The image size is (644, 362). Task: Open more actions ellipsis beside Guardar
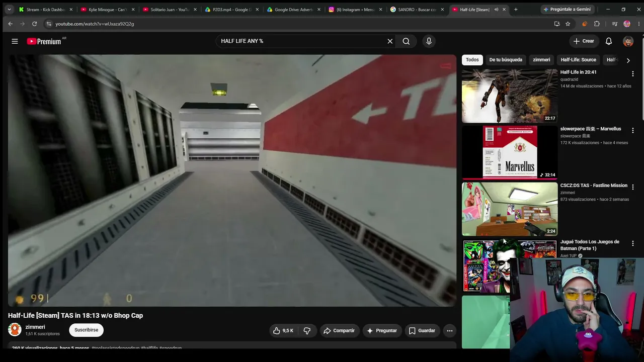click(x=450, y=330)
